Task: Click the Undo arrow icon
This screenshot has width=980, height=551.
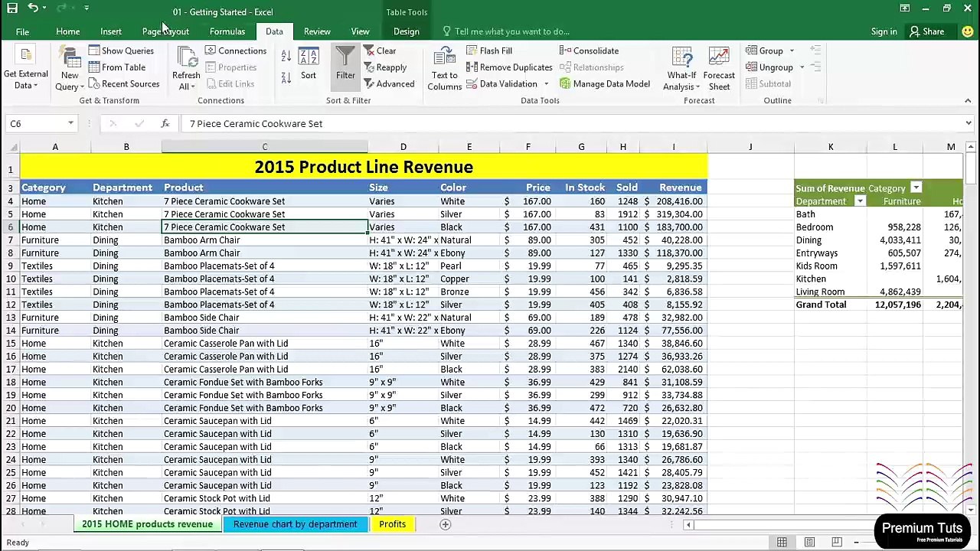Action: click(32, 8)
